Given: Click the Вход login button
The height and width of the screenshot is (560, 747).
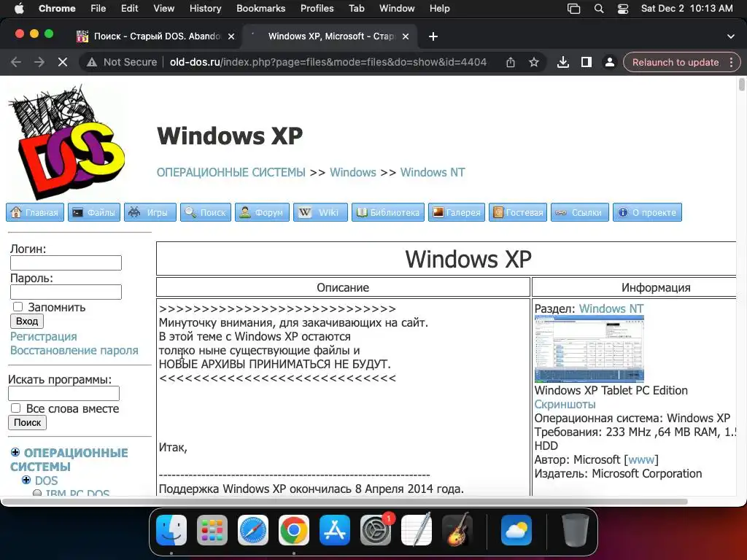Looking at the screenshot, I should 27,321.
